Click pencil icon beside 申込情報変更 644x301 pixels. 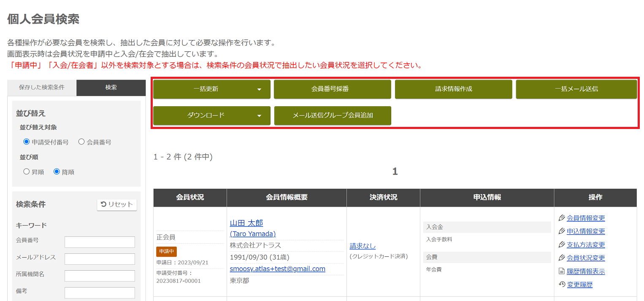pyautogui.click(x=561, y=231)
